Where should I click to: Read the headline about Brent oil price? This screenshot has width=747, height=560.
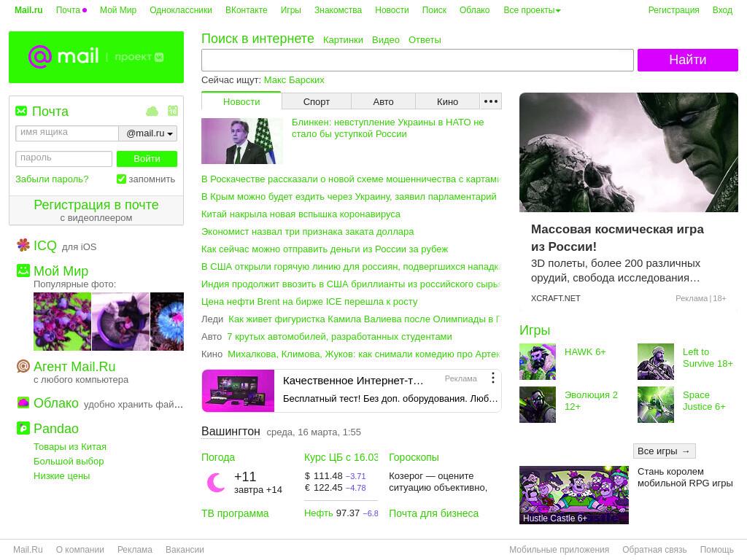309,301
